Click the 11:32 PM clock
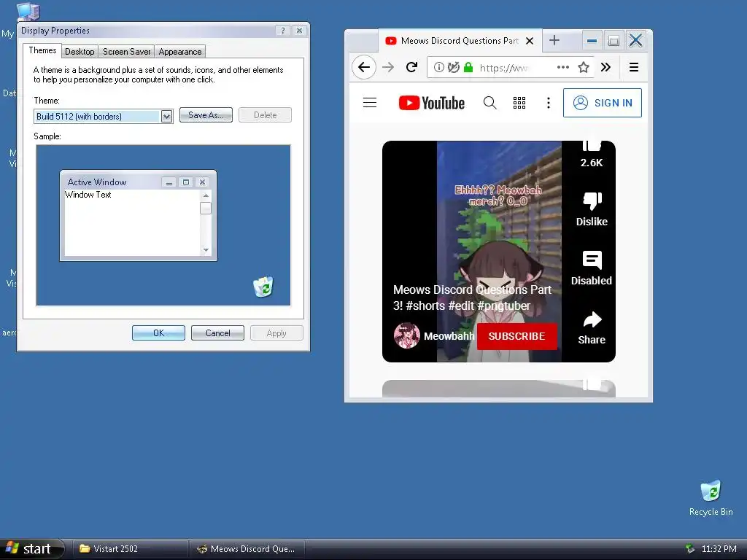 (719, 549)
